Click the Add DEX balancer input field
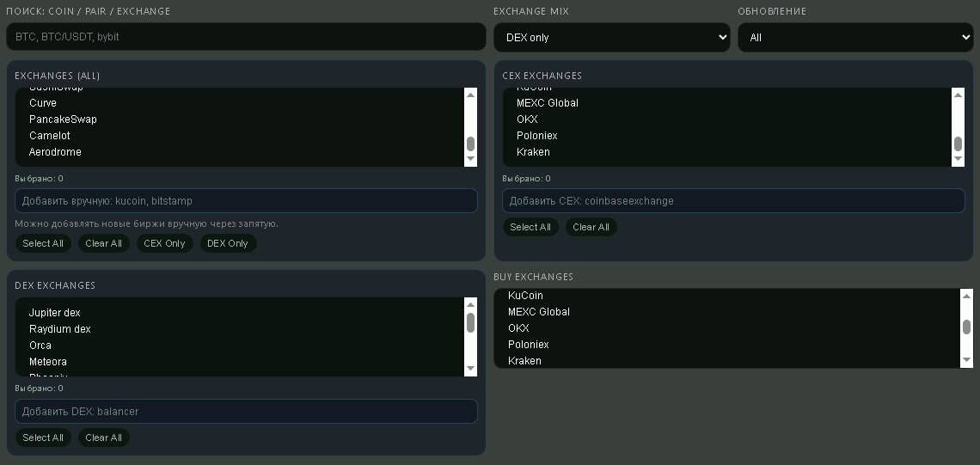Screen dimensions: 980x465 click(246, 411)
